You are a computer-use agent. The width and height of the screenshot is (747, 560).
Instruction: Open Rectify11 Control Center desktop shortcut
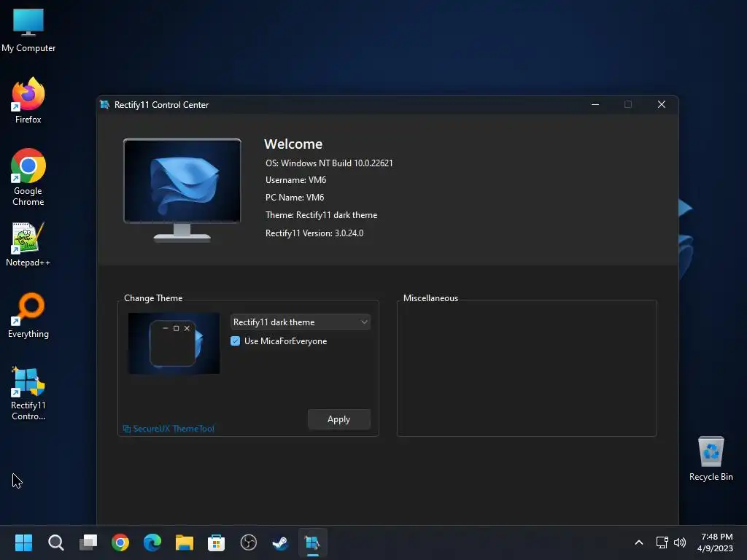coord(28,393)
